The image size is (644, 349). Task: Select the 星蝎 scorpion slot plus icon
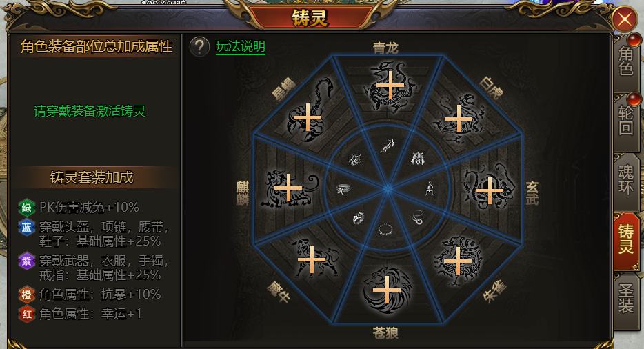308,117
